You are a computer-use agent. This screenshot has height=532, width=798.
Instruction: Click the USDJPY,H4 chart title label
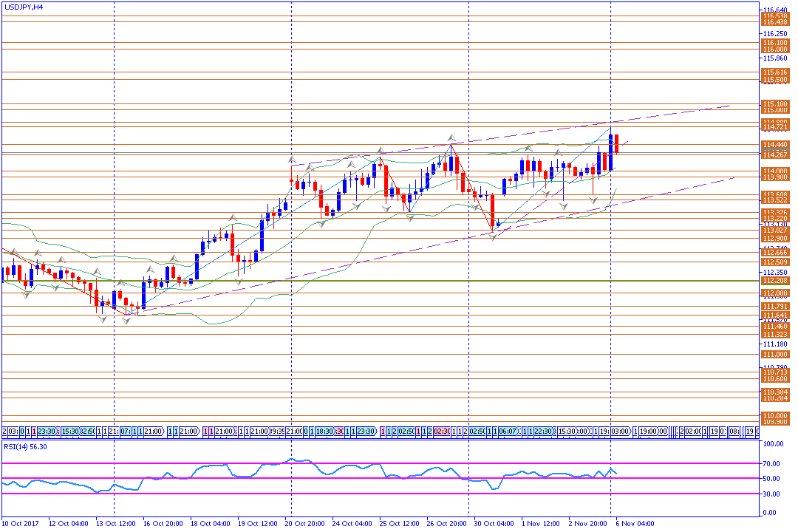(x=24, y=7)
